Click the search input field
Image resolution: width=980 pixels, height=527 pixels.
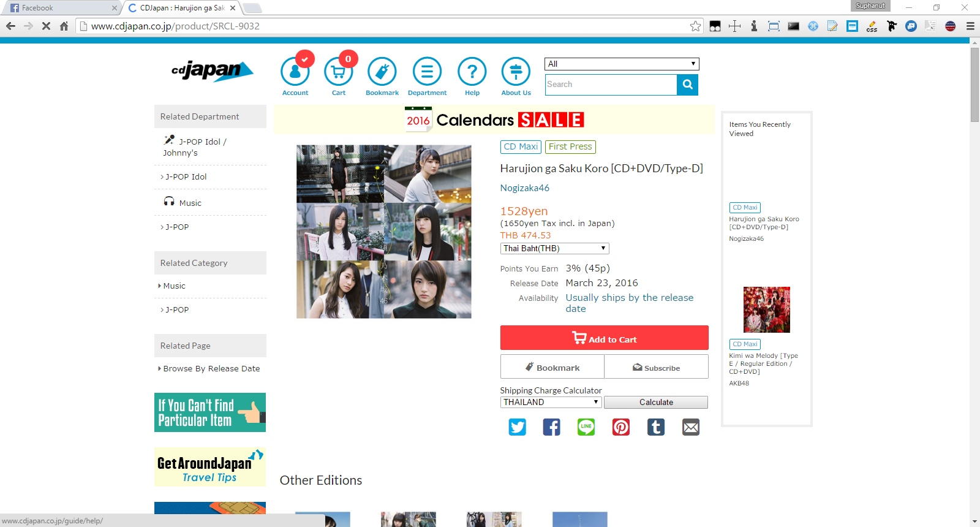point(611,85)
